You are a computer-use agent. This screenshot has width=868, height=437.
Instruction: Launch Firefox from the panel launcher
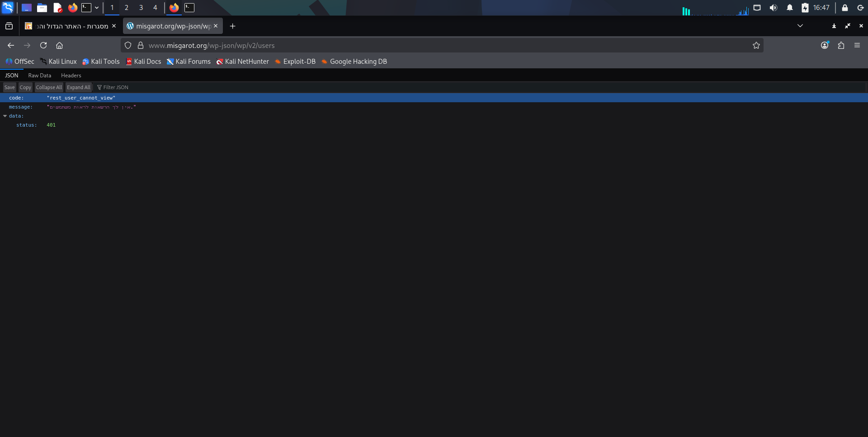(x=72, y=8)
